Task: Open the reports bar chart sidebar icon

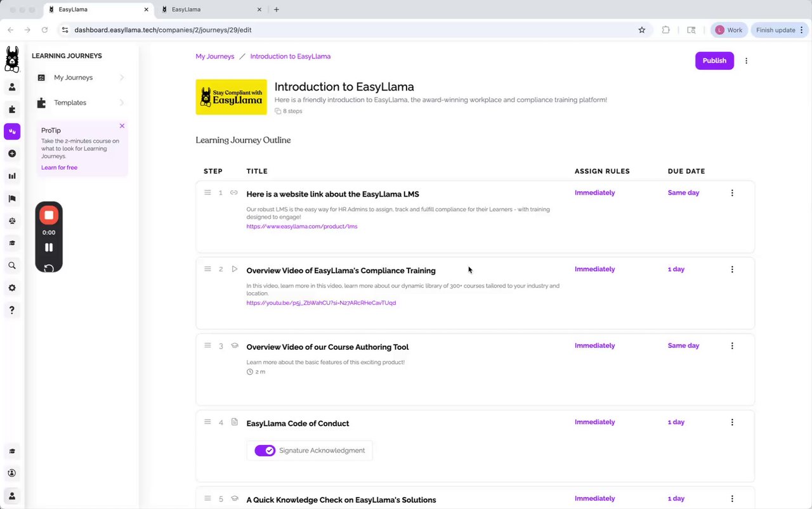Action: pyautogui.click(x=12, y=176)
